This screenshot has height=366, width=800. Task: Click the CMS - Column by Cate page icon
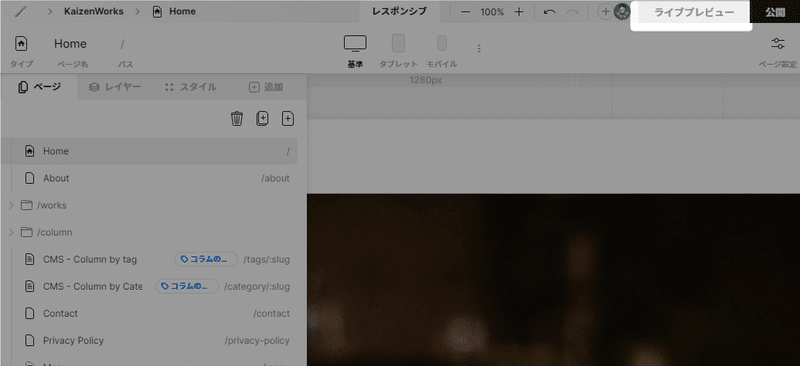(x=30, y=286)
